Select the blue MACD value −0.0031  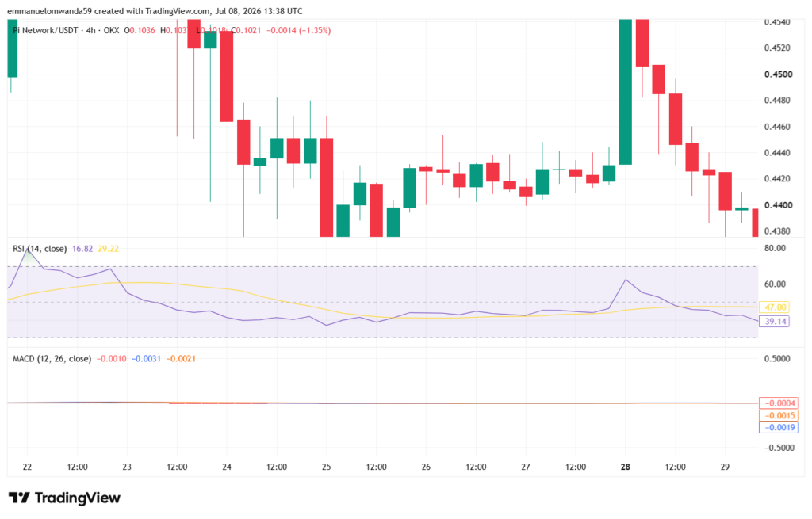click(146, 359)
